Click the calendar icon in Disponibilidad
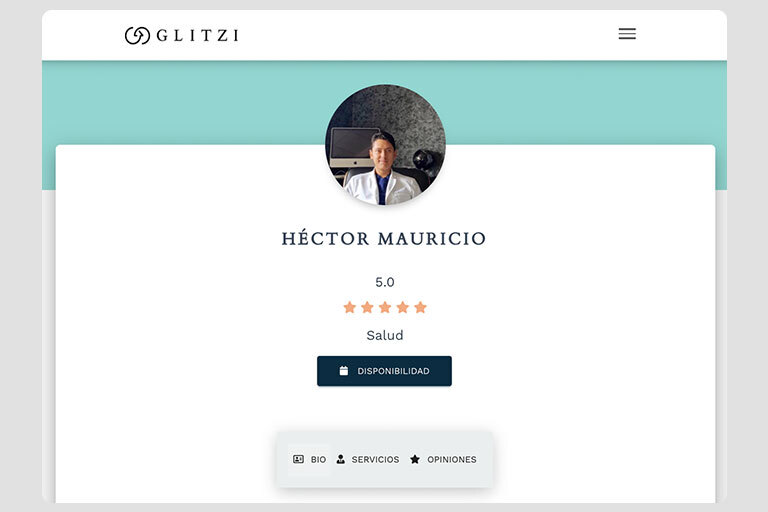Screen dimensions: 768x512 tap(344, 371)
